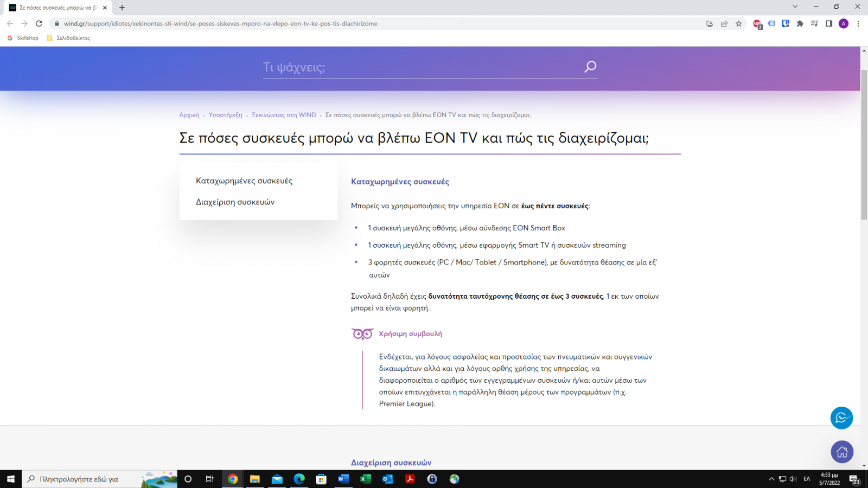Open the media controls icon

[x=814, y=23]
